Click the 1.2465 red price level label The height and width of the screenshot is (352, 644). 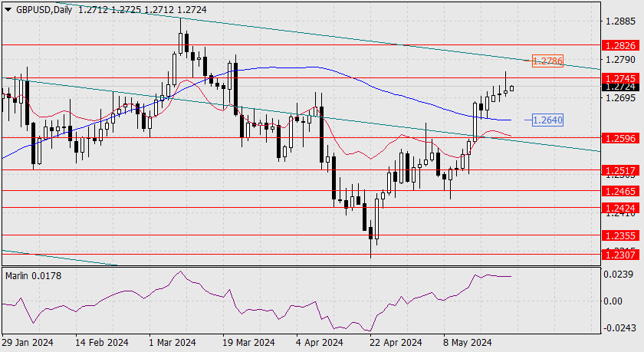pyautogui.click(x=620, y=191)
